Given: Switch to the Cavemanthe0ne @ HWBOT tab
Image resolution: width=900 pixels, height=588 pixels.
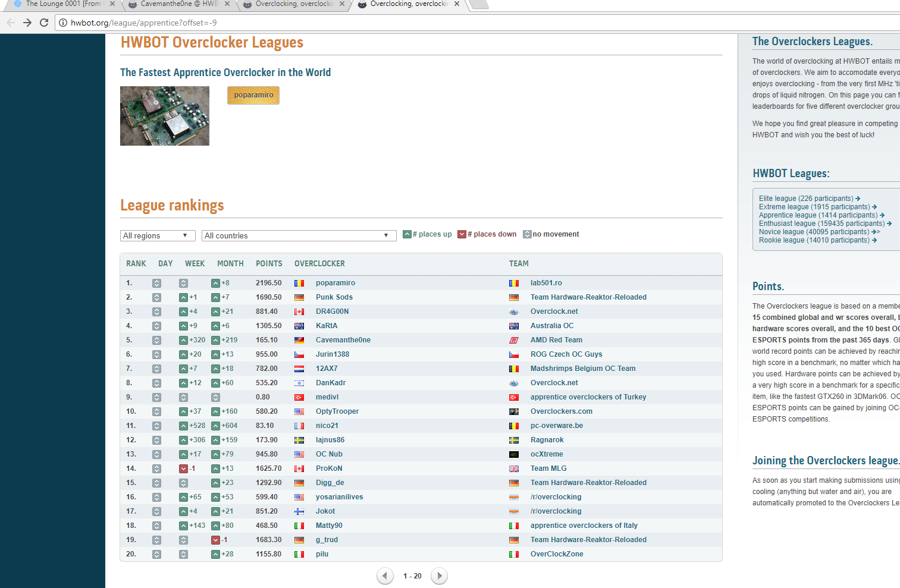Looking at the screenshot, I should (178, 4).
